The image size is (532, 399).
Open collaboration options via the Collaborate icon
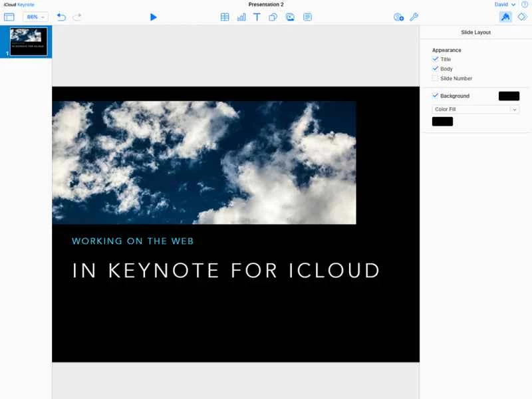[399, 17]
